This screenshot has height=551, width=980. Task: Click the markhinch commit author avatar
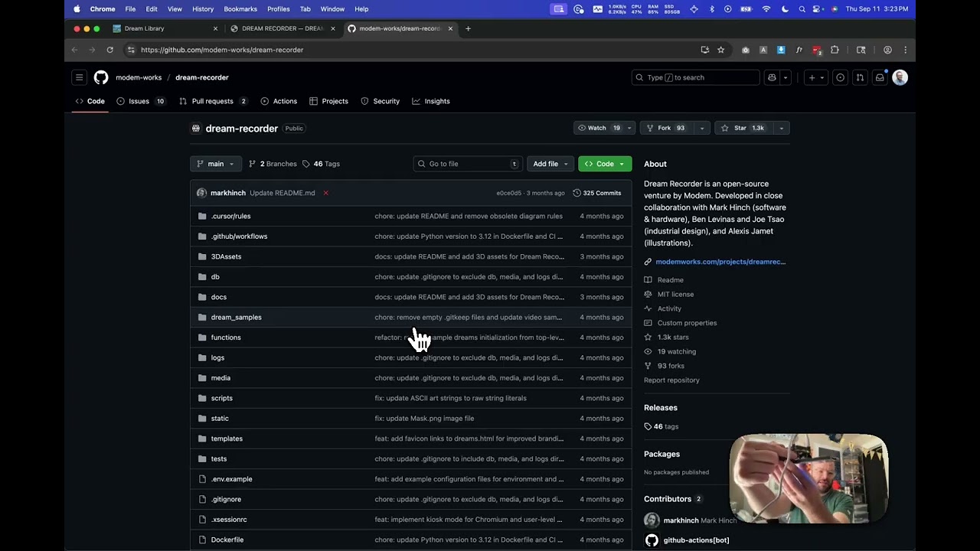pyautogui.click(x=201, y=193)
